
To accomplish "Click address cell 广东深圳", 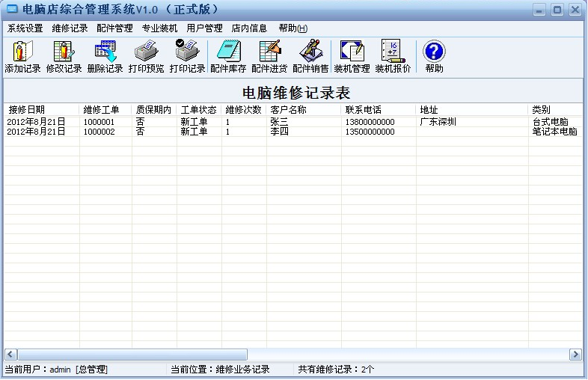I will click(x=438, y=122).
